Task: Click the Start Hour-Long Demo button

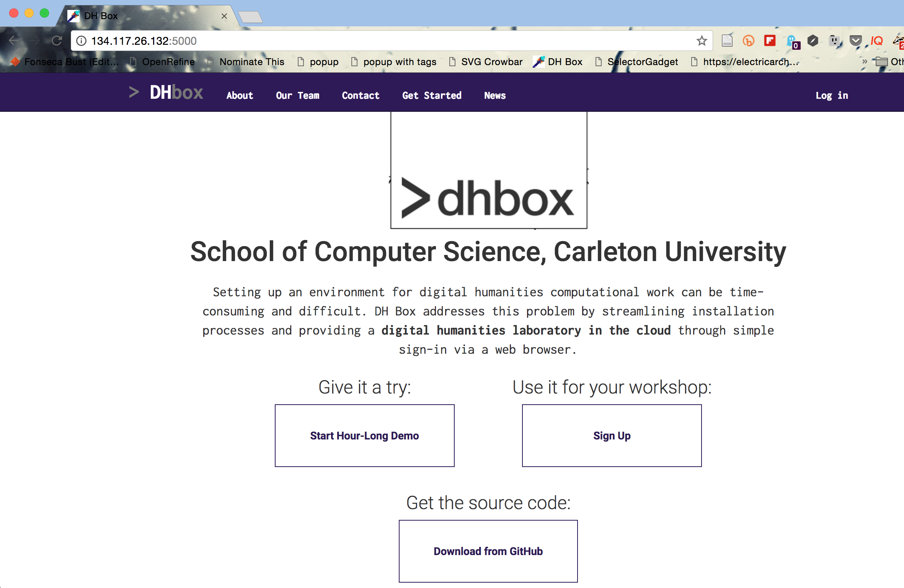Action: [364, 436]
